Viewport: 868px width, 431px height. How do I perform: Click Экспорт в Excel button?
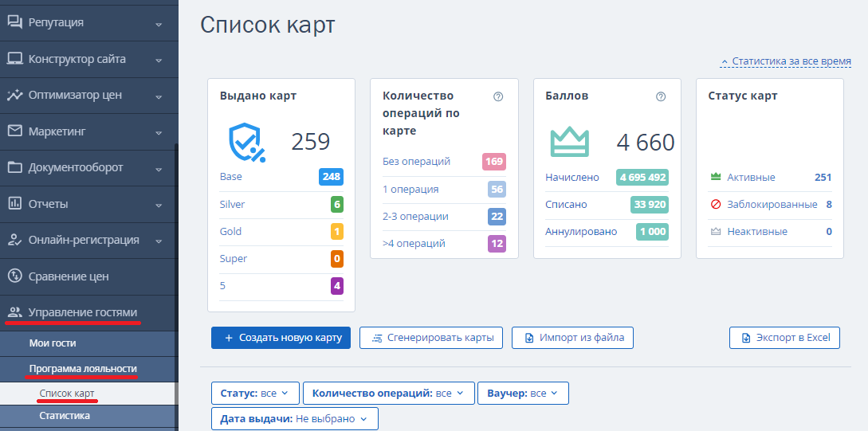[784, 338]
